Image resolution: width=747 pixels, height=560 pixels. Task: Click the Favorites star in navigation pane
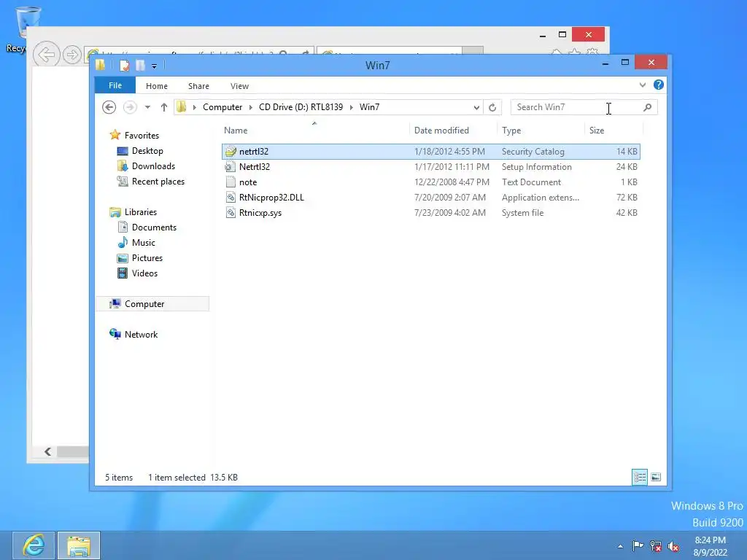point(115,135)
